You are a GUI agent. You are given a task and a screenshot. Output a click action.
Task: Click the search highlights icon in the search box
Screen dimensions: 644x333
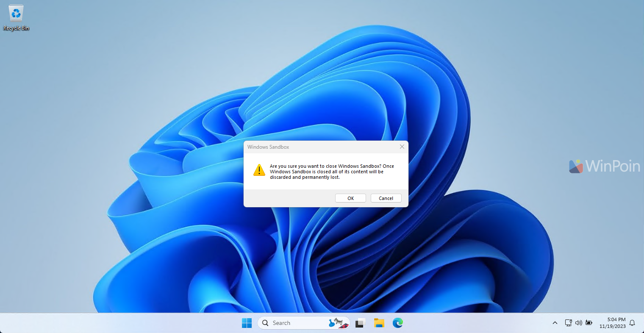[x=339, y=323]
